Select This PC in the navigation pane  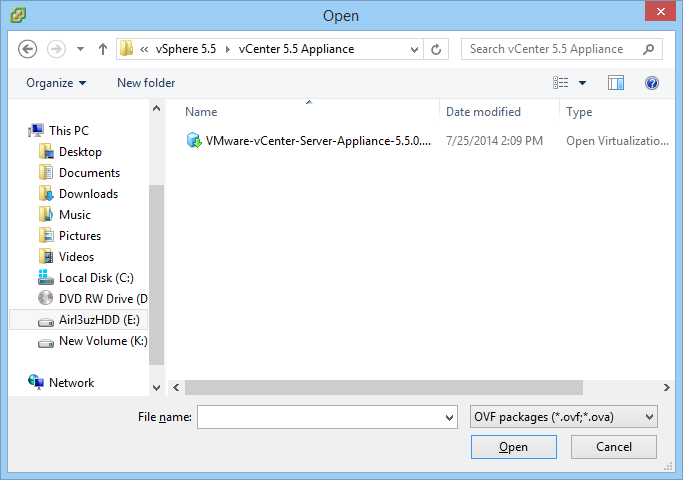pos(69,131)
